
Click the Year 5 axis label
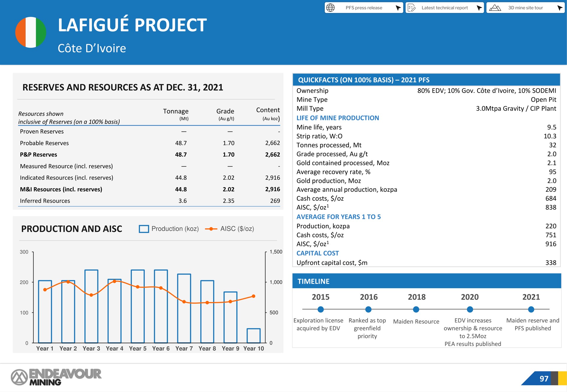tap(138, 349)
